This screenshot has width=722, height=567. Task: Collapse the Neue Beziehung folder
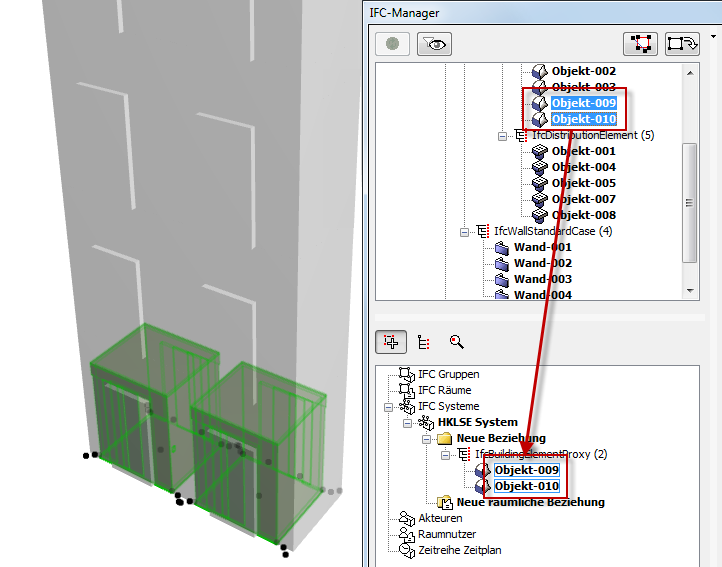pyautogui.click(x=426, y=439)
